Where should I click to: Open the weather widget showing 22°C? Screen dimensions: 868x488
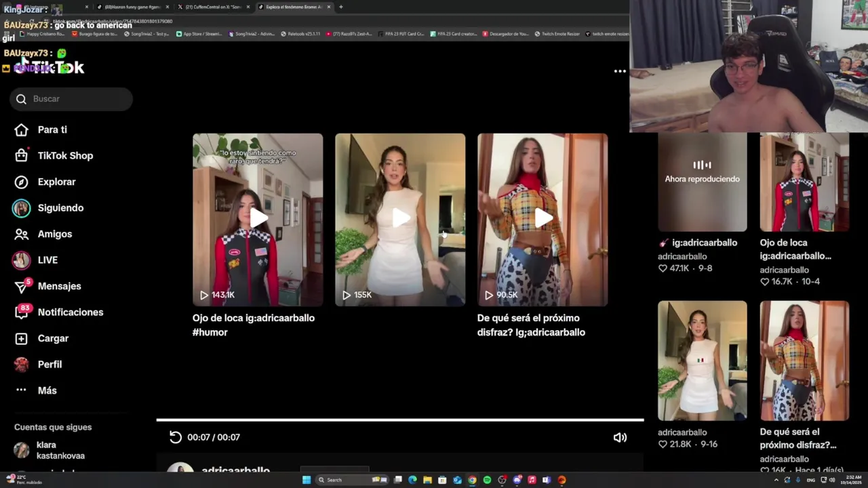pyautogui.click(x=24, y=480)
